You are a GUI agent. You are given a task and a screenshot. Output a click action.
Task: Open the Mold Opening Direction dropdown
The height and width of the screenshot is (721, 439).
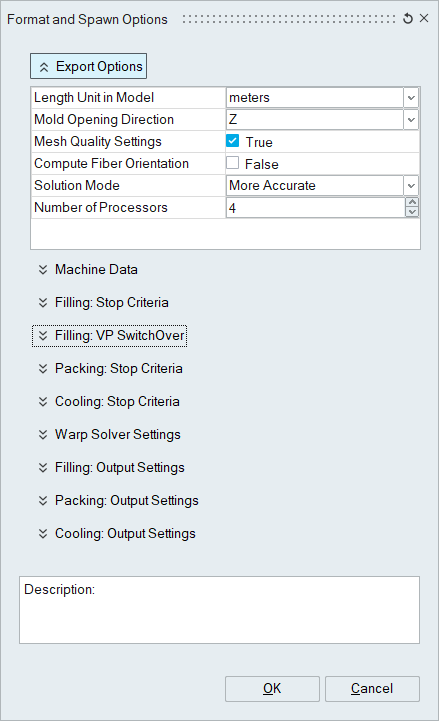coord(411,120)
